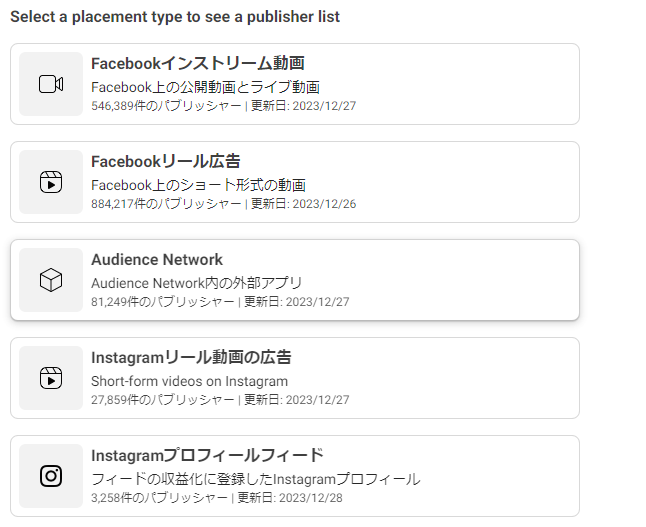Click the フィードの収益化 Instagram profile description
The image size is (646, 527).
coord(255,479)
